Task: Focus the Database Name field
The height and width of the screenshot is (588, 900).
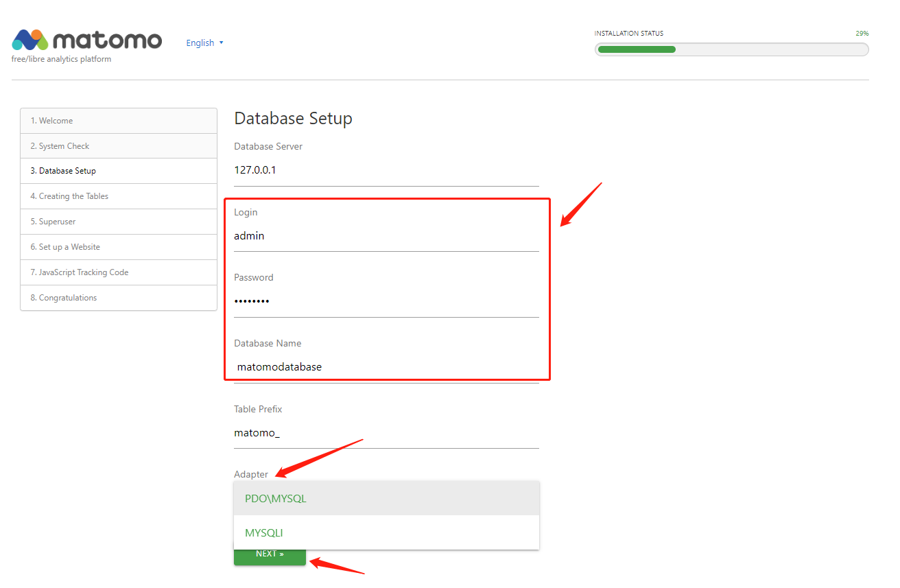Action: click(386, 367)
